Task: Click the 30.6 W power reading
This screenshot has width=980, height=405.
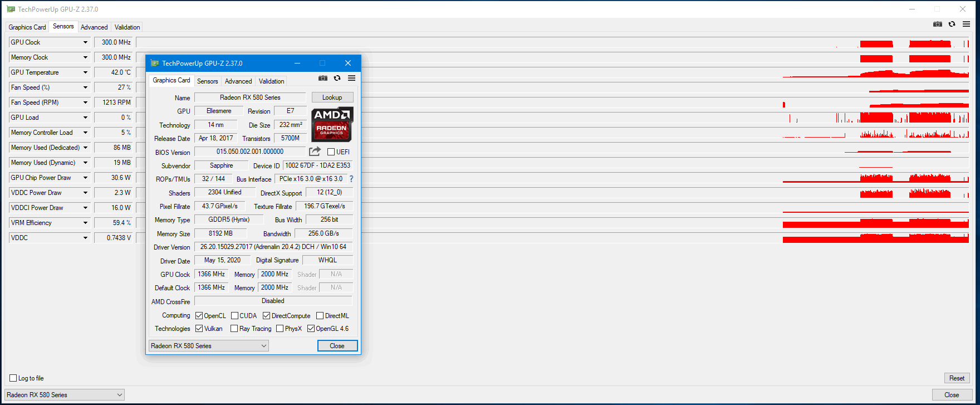Action: pos(114,178)
